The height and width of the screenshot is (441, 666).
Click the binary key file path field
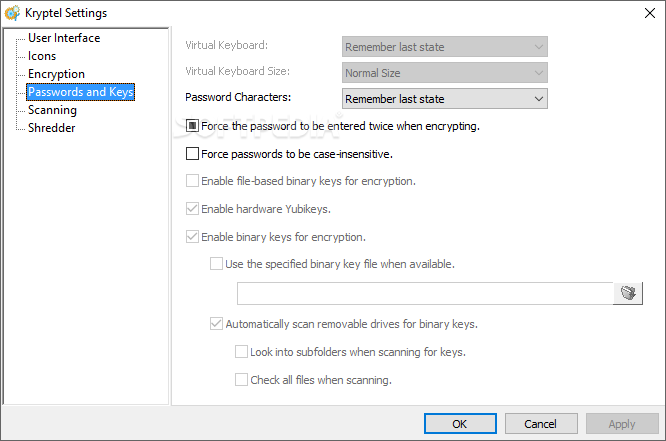click(x=425, y=293)
